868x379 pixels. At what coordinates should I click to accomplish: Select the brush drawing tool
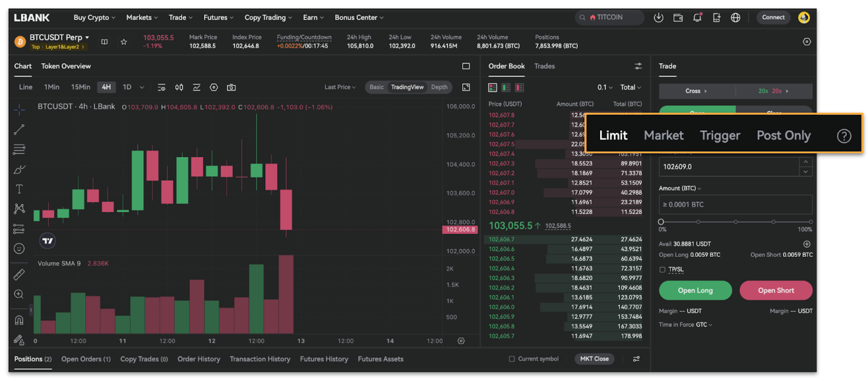tap(19, 169)
